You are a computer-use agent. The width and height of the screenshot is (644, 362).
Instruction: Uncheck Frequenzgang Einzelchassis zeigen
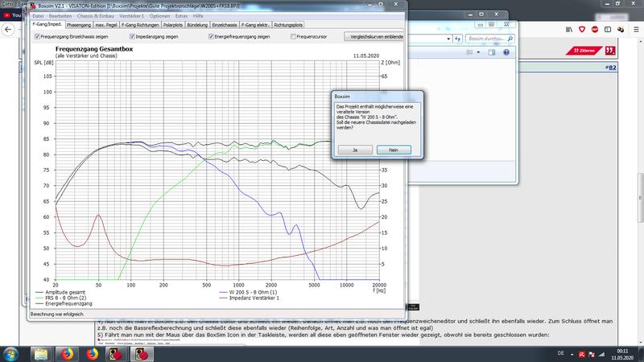tap(37, 36)
